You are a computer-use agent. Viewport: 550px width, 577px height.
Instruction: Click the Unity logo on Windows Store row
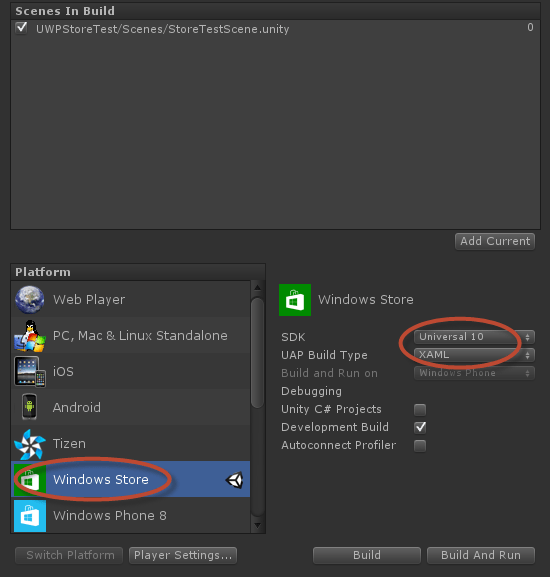tap(234, 480)
